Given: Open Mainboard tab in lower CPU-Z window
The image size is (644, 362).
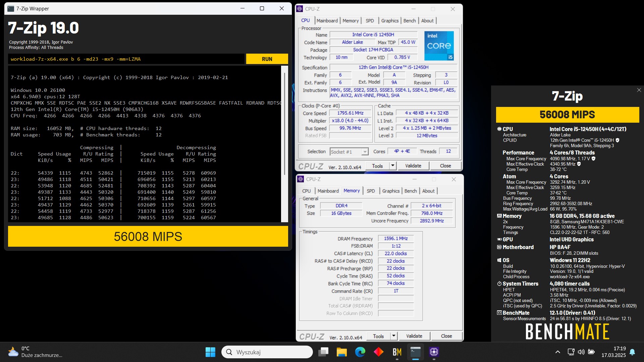Looking at the screenshot, I should [x=328, y=191].
